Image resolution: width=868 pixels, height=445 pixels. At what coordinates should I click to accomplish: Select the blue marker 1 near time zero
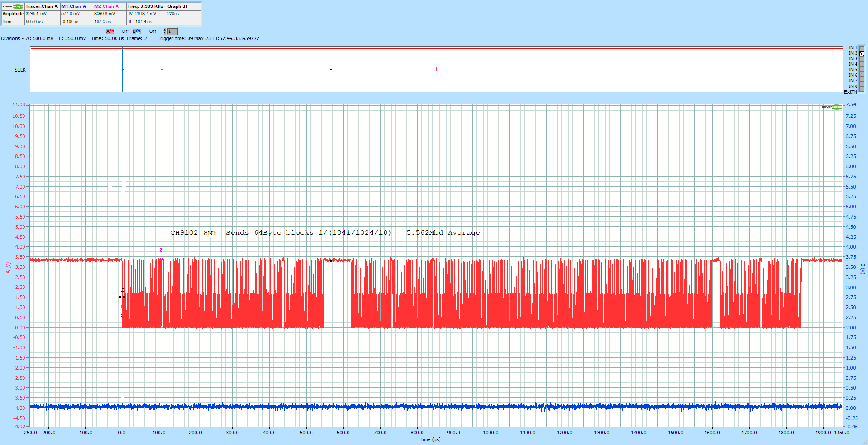pyautogui.click(x=122, y=307)
